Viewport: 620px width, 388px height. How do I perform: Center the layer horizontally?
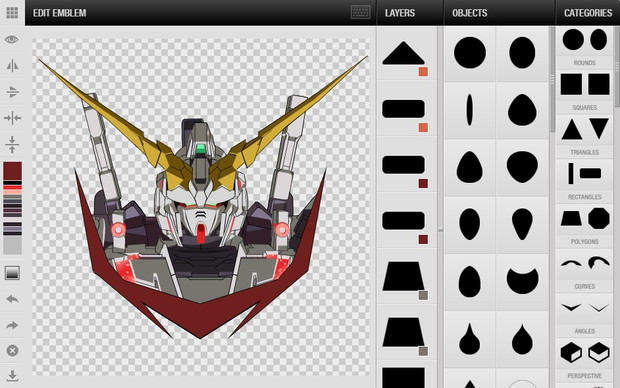click(x=12, y=118)
